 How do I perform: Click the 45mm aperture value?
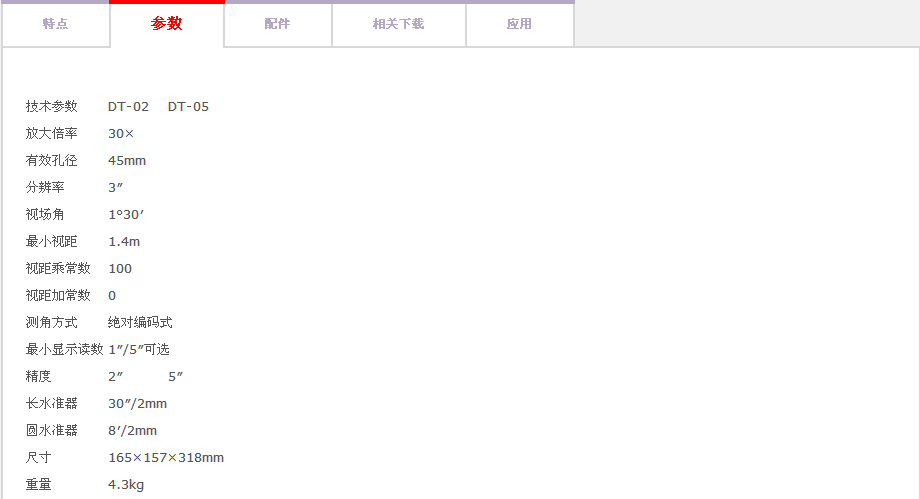(x=127, y=161)
